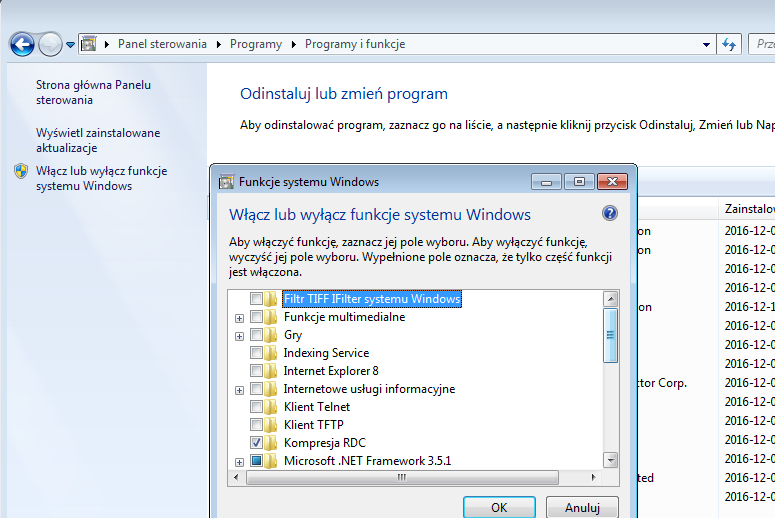Select the Indexing Service label

point(326,353)
